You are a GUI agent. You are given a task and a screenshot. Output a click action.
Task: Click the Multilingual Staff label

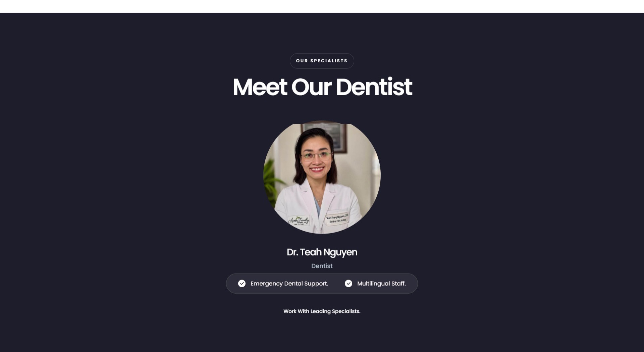click(x=381, y=284)
